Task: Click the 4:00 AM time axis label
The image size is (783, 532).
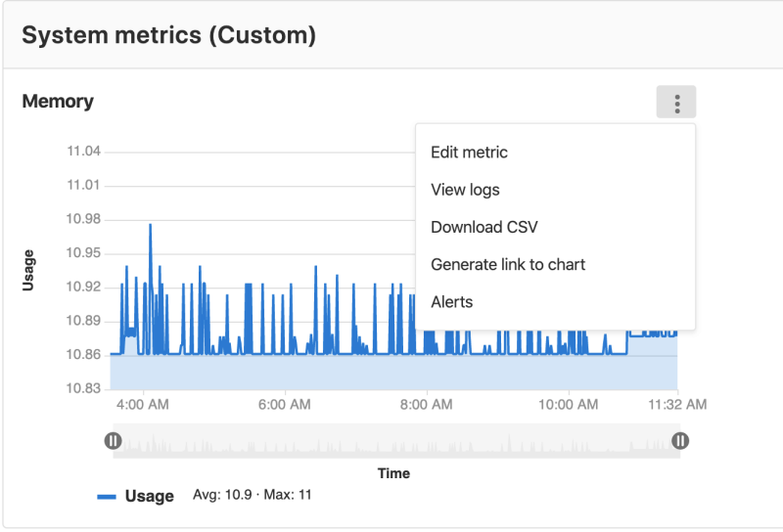Action: [144, 404]
